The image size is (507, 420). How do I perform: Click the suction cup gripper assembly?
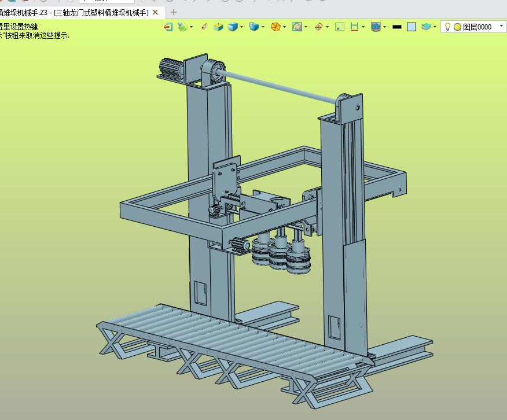click(x=281, y=252)
